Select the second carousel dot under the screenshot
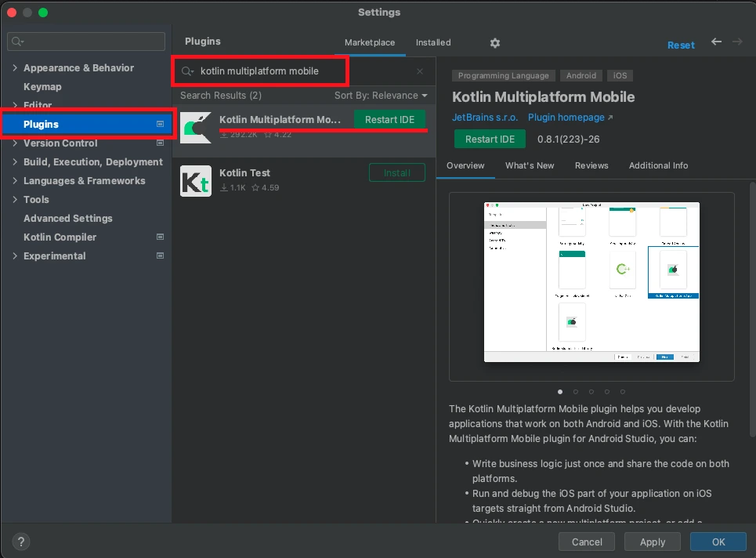Screen dimensions: 756x558 (x=576, y=391)
